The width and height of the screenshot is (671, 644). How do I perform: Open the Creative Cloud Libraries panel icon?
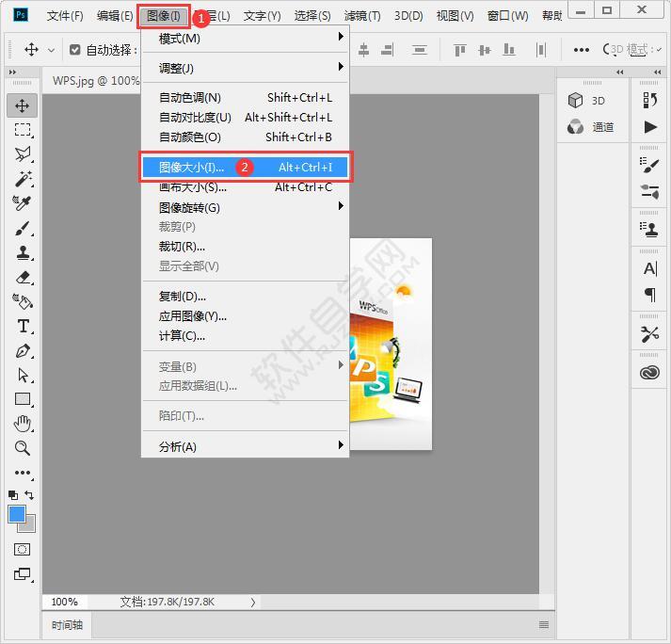click(649, 373)
